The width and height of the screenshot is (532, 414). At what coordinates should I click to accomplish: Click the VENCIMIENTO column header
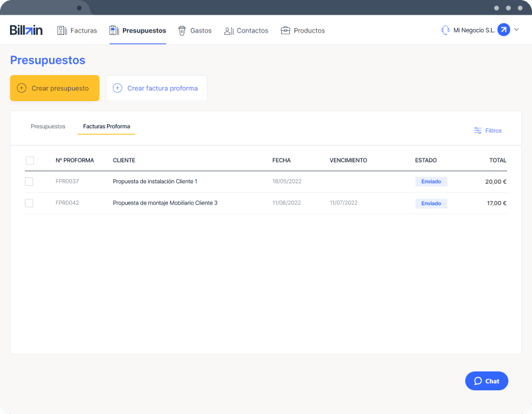pyautogui.click(x=348, y=160)
